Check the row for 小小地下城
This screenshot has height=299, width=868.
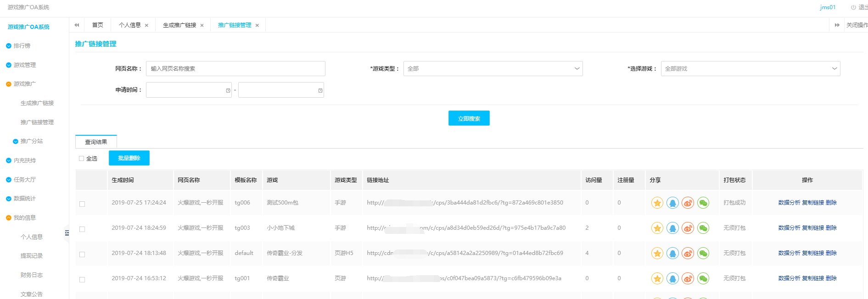[x=82, y=229]
